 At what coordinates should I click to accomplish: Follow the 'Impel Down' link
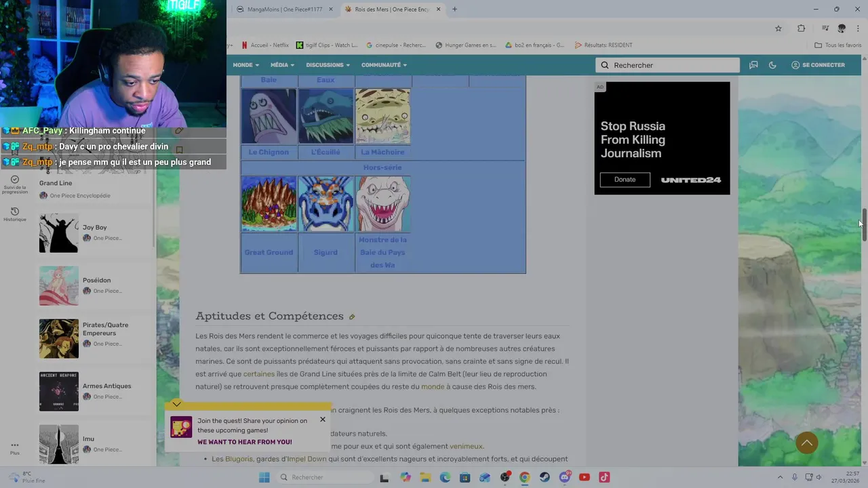tap(307, 459)
